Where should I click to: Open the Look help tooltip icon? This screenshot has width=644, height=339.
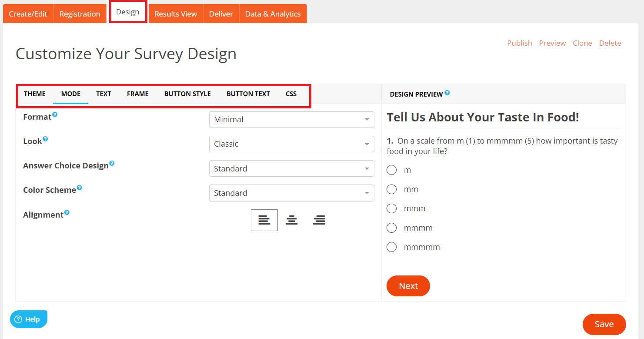point(44,138)
